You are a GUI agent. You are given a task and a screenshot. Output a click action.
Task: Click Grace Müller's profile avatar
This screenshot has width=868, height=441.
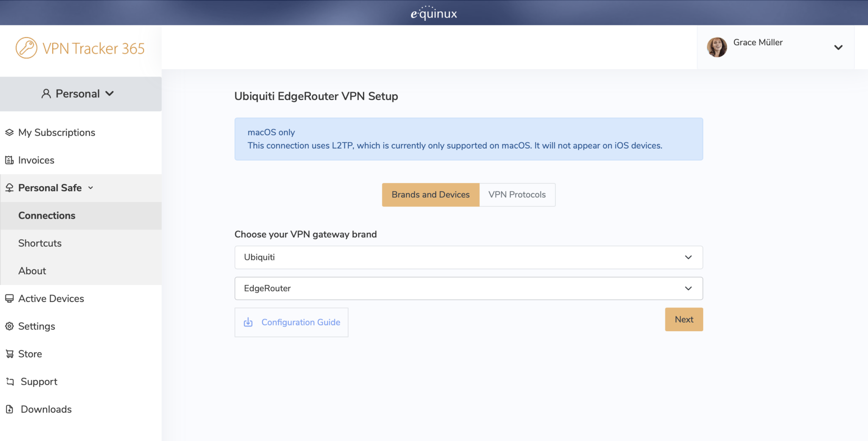717,47
